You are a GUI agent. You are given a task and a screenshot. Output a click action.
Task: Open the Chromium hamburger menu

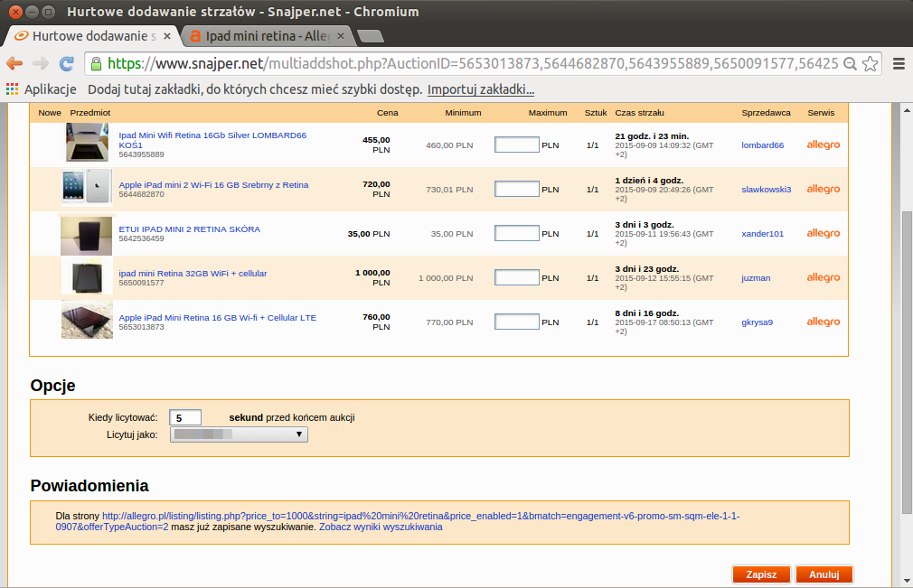pos(898,63)
